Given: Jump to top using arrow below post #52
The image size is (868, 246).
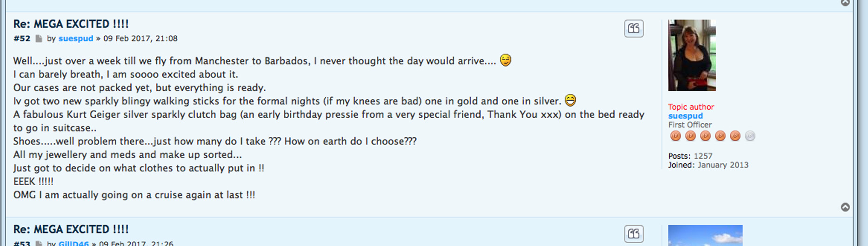Looking at the screenshot, I should [845, 207].
